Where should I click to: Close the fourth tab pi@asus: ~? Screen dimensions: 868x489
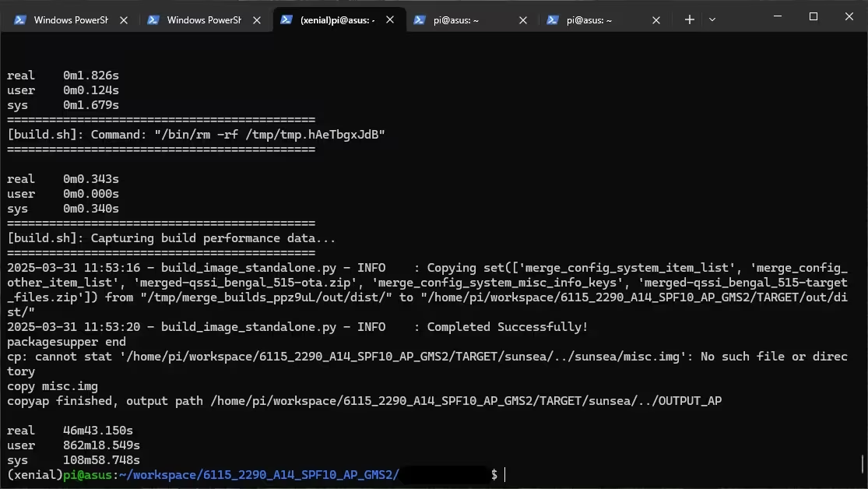pos(523,20)
